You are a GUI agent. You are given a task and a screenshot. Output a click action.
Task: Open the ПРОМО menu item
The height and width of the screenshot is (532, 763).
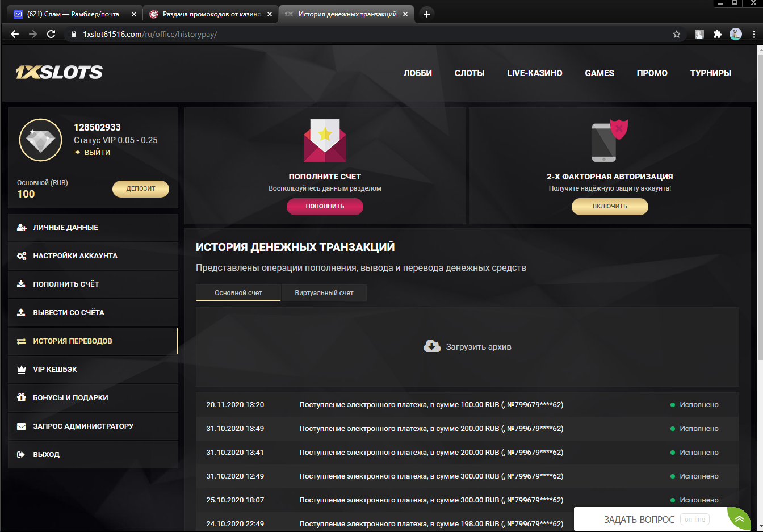pyautogui.click(x=652, y=73)
